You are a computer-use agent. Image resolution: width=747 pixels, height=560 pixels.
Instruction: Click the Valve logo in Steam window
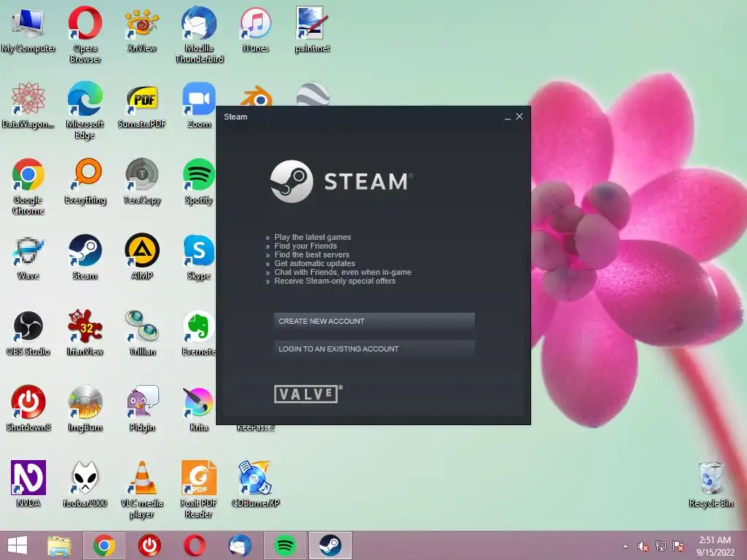tap(308, 394)
